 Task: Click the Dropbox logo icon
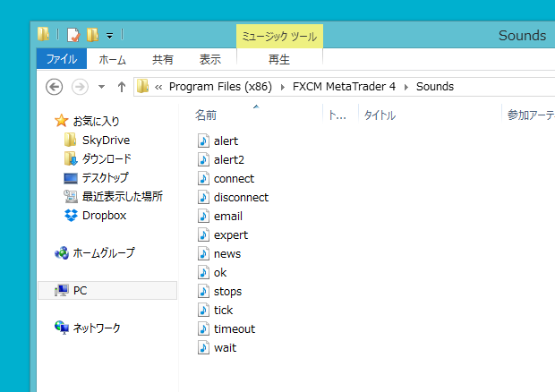point(71,215)
